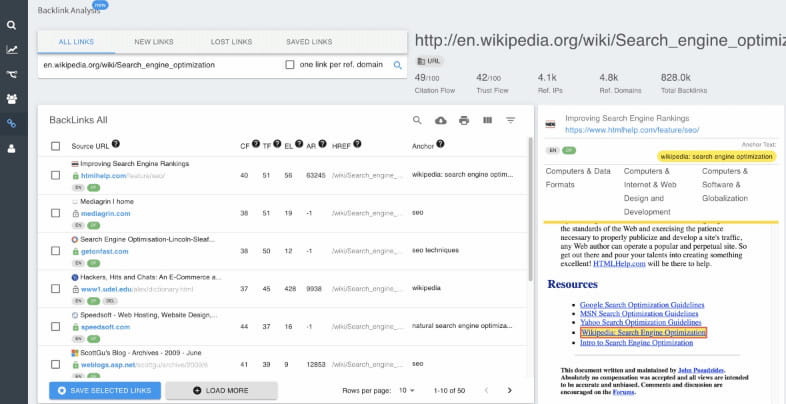Image resolution: width=786 pixels, height=404 pixels.
Task: Click help icon next to TF column
Action: (277, 144)
